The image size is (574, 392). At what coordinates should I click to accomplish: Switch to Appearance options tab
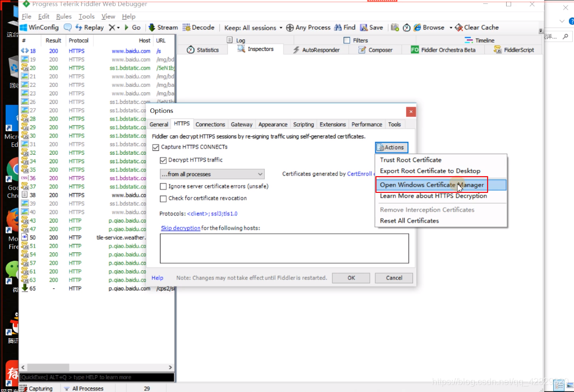tap(273, 124)
